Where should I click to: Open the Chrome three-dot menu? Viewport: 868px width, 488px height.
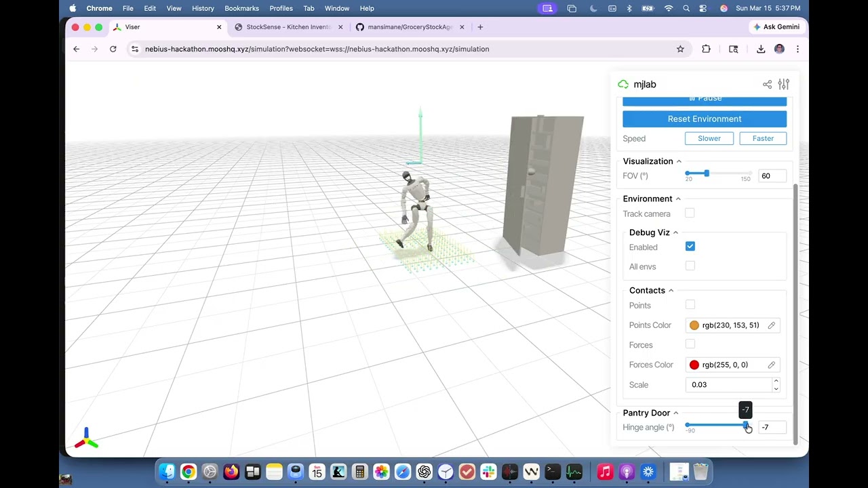(x=797, y=49)
